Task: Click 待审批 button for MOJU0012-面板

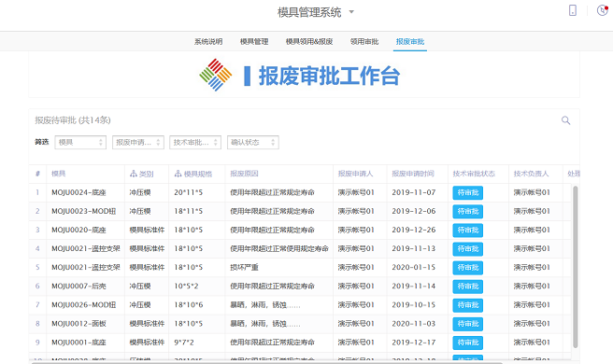Action: point(468,324)
